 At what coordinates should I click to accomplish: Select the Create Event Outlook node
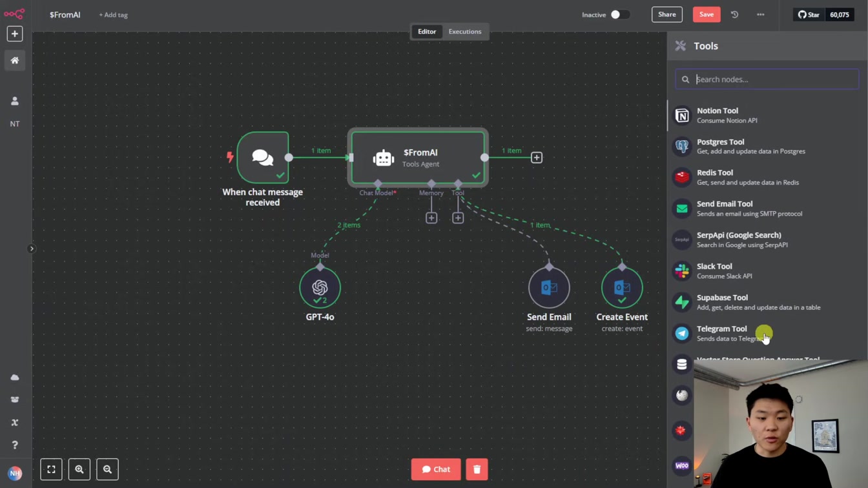(x=622, y=288)
